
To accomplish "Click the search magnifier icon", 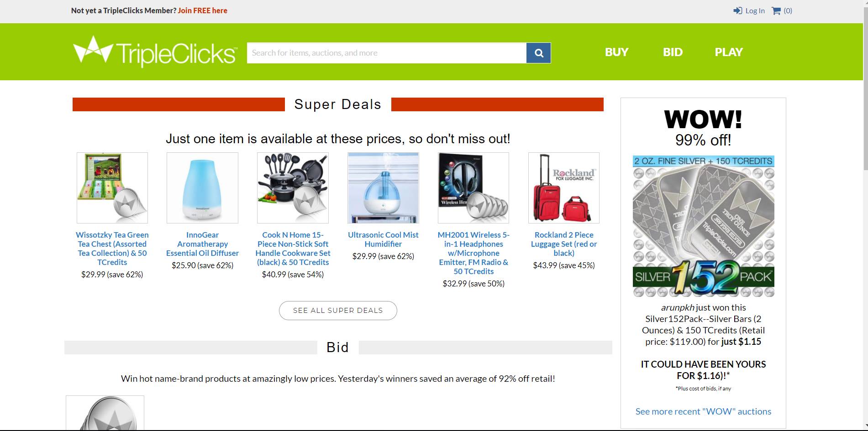I will 538,52.
